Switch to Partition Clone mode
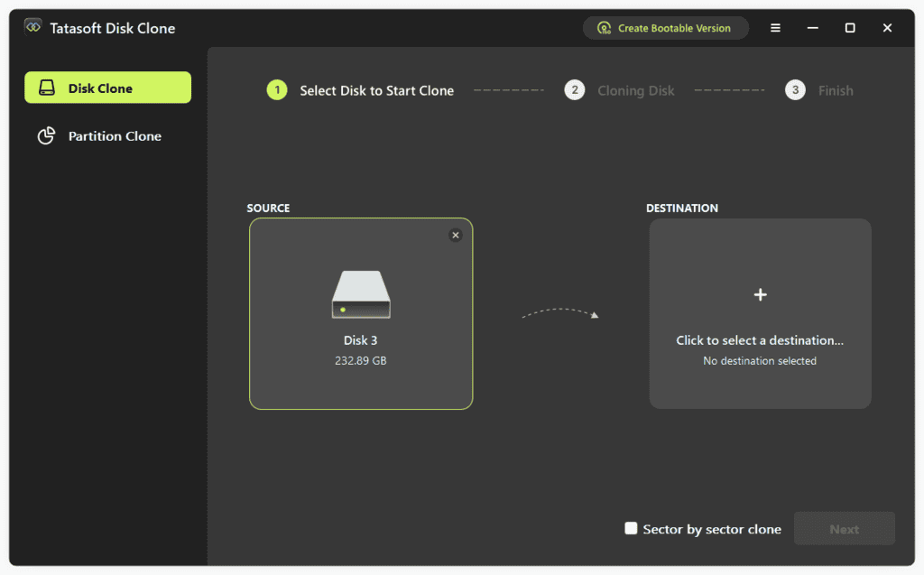 click(107, 135)
